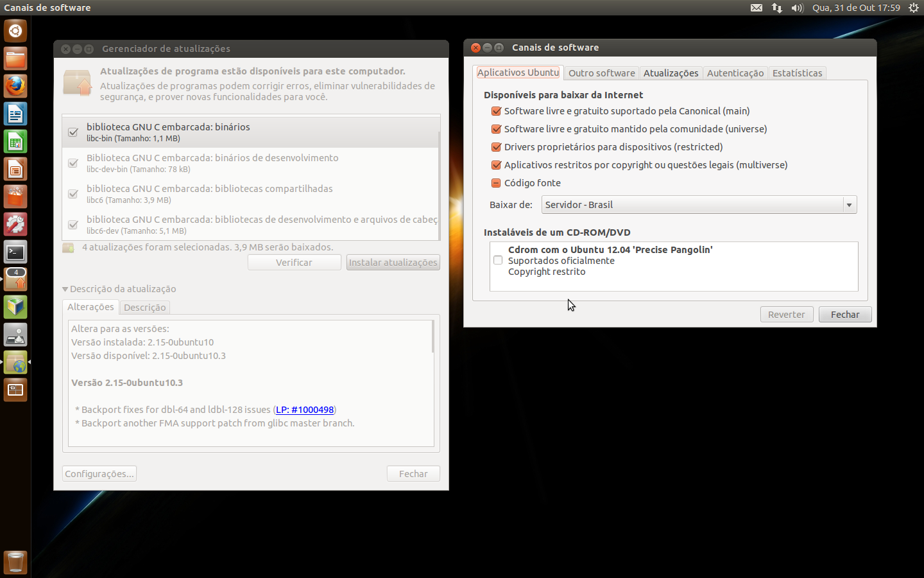Launch Firefox web browser from the launcher
Image resolution: width=924 pixels, height=578 pixels.
(15, 87)
